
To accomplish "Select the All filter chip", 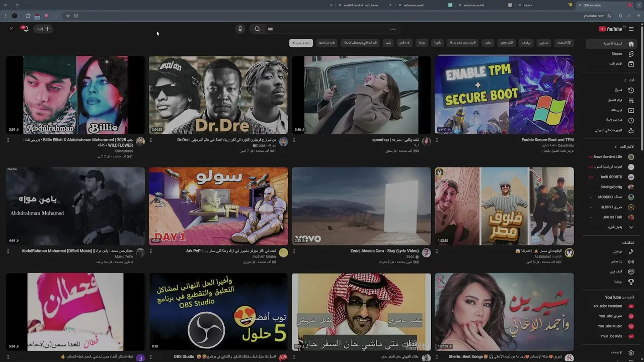I will pos(563,43).
